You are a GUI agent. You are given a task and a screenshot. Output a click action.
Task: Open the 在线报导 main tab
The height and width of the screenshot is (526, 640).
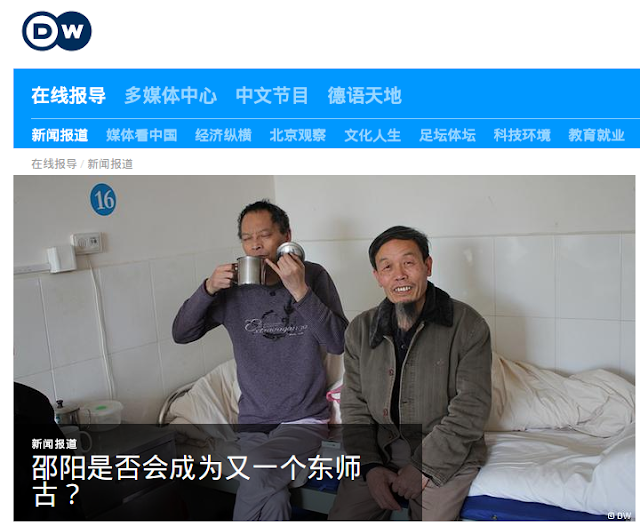coord(69,95)
